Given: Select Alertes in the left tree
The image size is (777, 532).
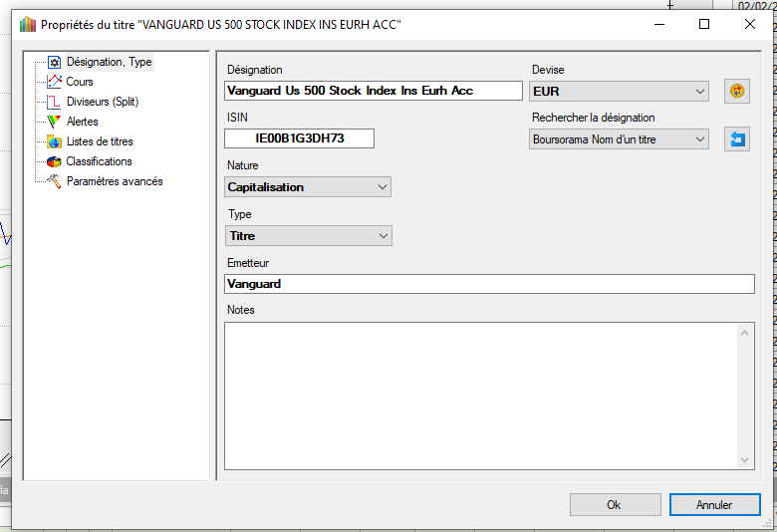Looking at the screenshot, I should [82, 122].
